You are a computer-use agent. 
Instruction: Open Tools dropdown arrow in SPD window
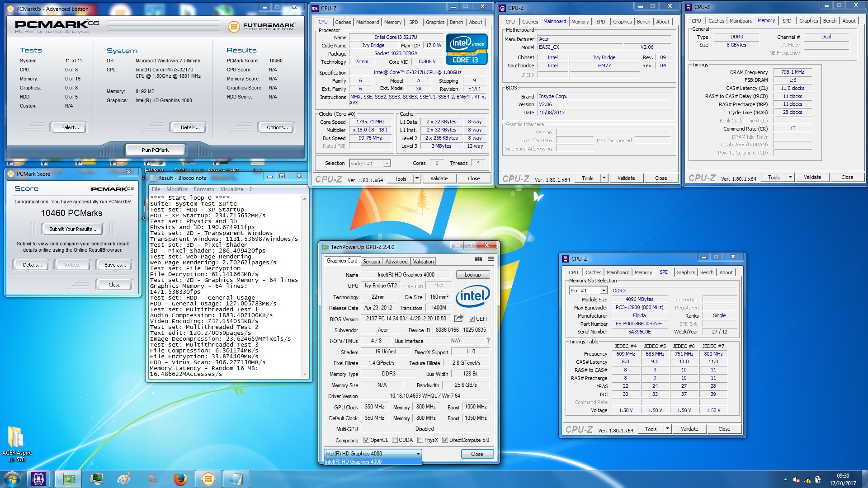[x=667, y=429]
